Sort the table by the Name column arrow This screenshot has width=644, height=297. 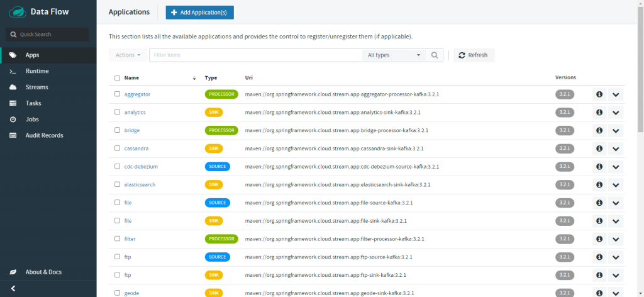pyautogui.click(x=194, y=78)
